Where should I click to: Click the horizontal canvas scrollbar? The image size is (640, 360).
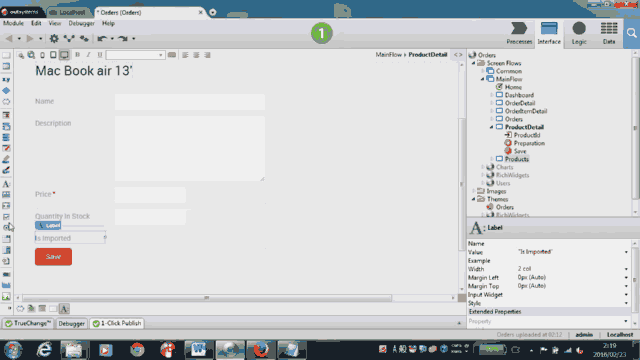pyautogui.click(x=207, y=298)
